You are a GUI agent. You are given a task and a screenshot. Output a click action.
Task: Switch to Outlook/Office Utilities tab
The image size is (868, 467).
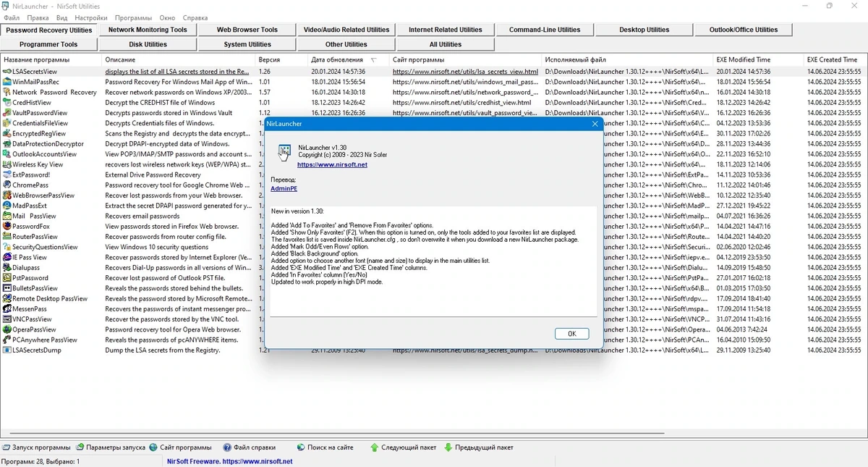[x=744, y=30]
